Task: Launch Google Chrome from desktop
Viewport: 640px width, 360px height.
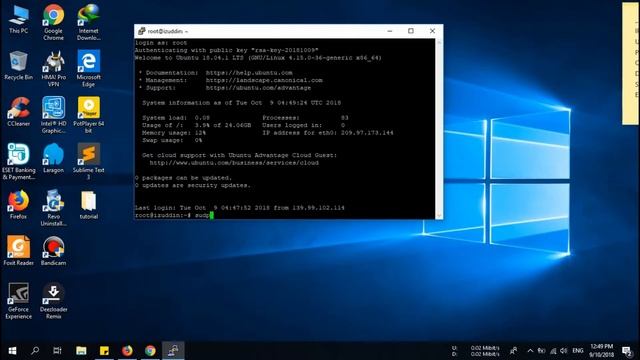Action: click(53, 22)
